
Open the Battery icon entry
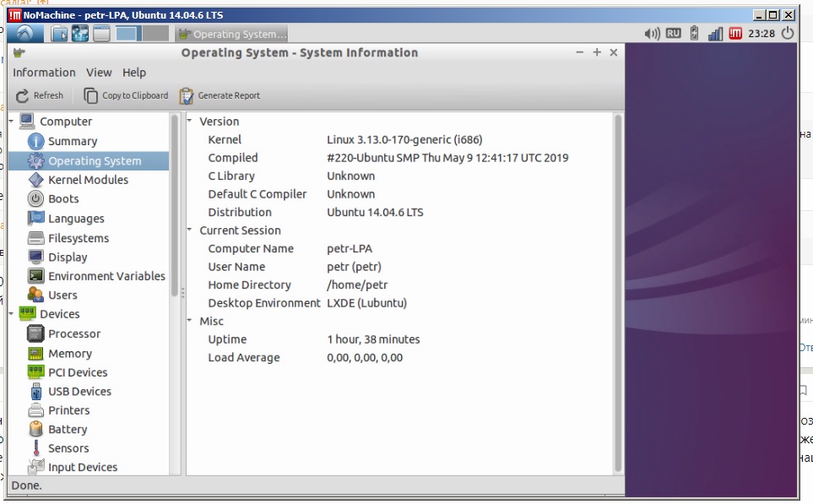35,429
